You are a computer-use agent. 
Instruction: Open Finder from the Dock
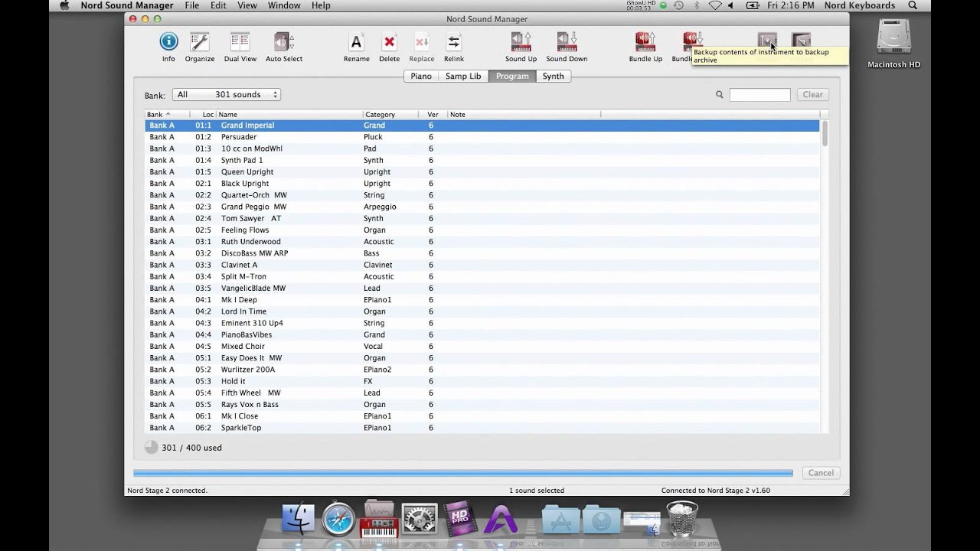(299, 519)
